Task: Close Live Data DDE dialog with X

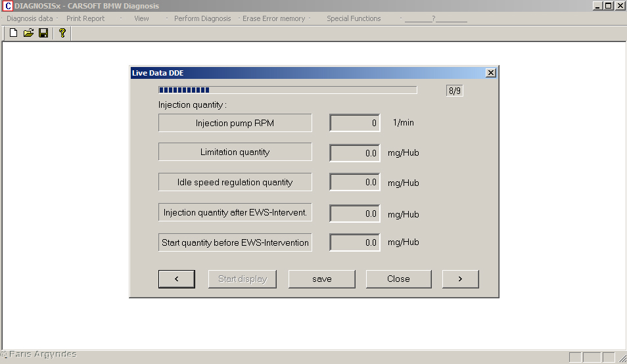Action: click(491, 73)
